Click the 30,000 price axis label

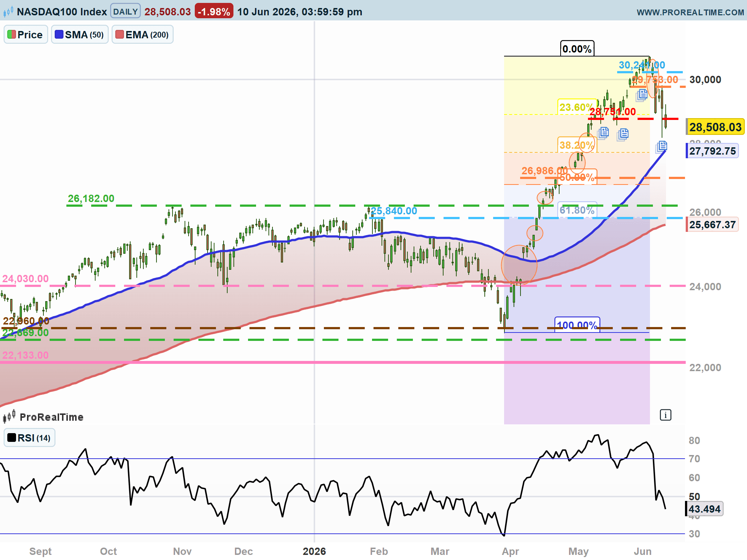(x=705, y=80)
